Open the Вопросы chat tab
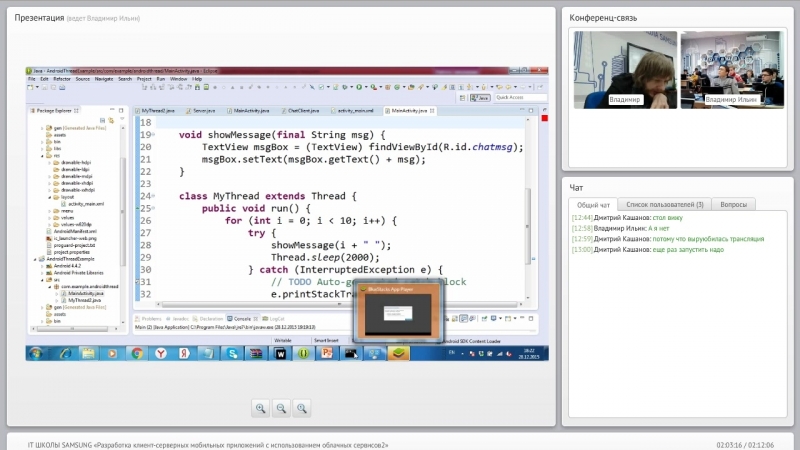Screen dimensions: 800x450 pos(733,205)
